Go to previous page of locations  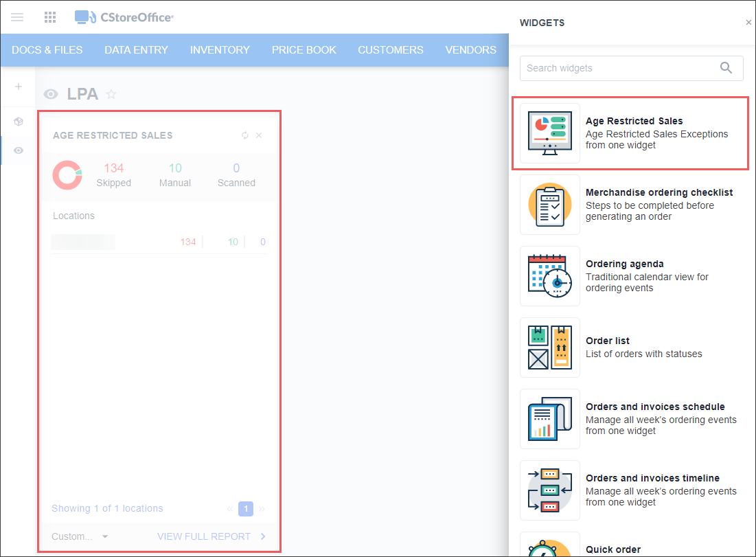click(x=230, y=509)
